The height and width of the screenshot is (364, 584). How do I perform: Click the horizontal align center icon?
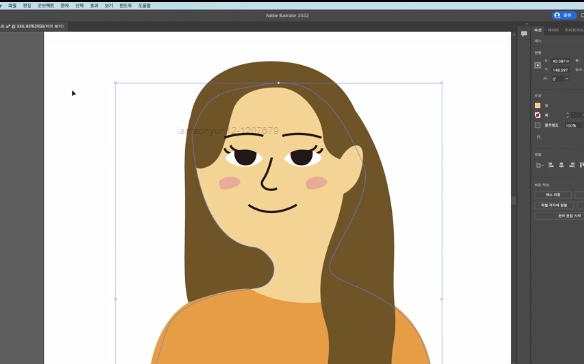[561, 165]
